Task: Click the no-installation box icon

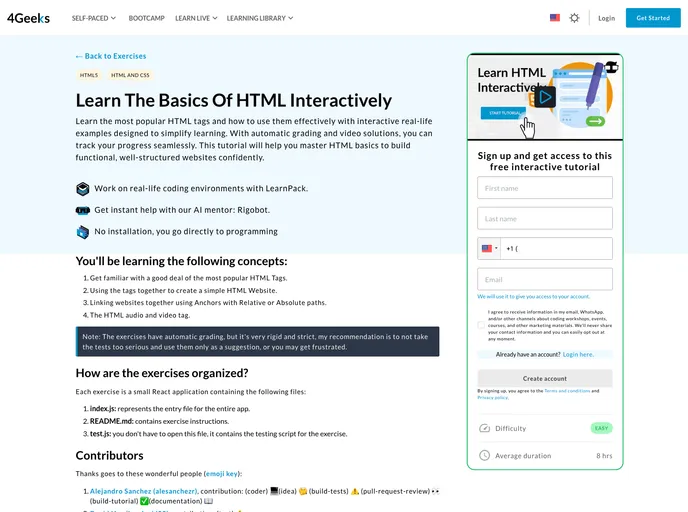Action: pyautogui.click(x=82, y=232)
